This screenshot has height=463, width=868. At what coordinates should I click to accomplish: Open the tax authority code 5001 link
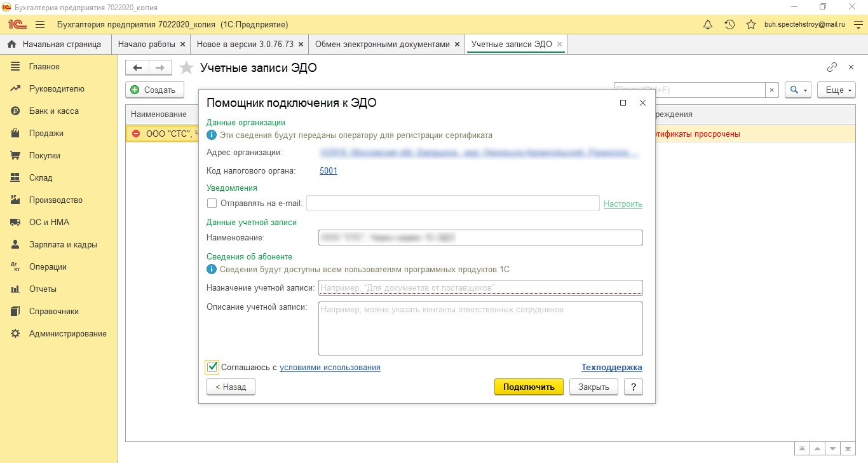[329, 171]
